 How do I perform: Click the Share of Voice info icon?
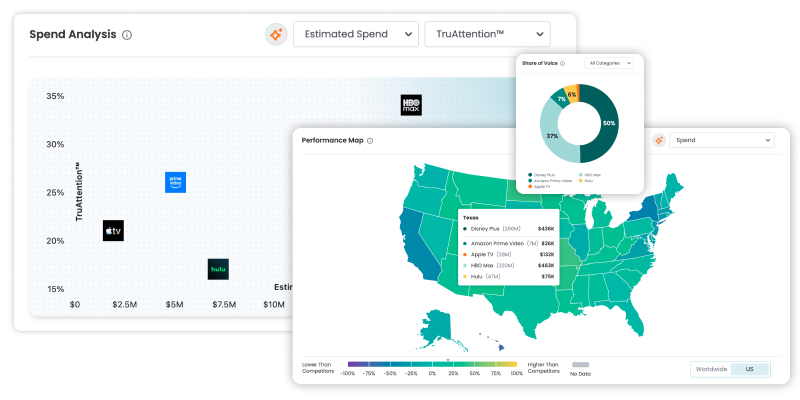tap(562, 64)
